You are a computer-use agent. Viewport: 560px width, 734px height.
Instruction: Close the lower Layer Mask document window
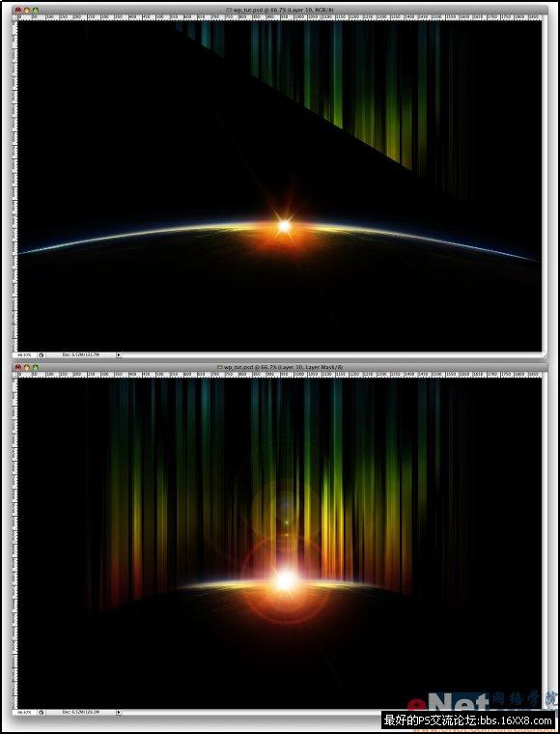18,367
